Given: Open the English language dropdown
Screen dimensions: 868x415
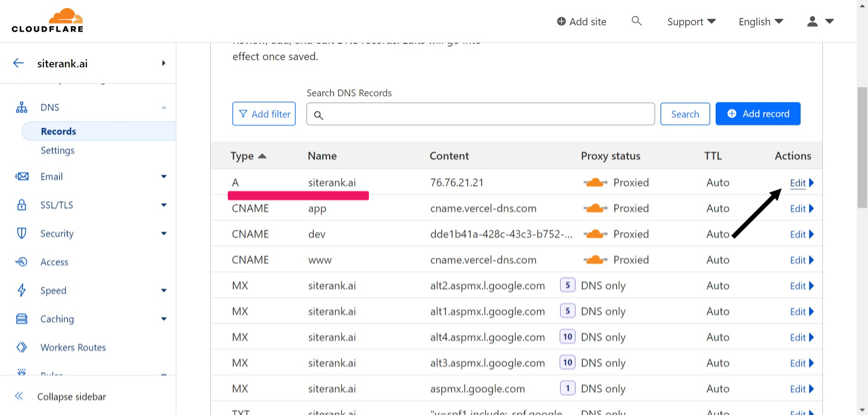Looking at the screenshot, I should tap(760, 21).
